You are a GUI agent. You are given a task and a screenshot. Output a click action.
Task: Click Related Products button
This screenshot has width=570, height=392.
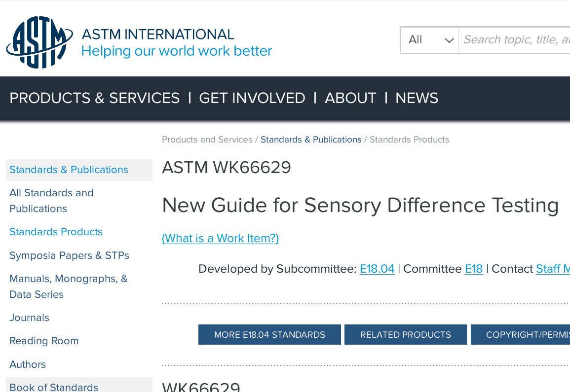(x=406, y=335)
